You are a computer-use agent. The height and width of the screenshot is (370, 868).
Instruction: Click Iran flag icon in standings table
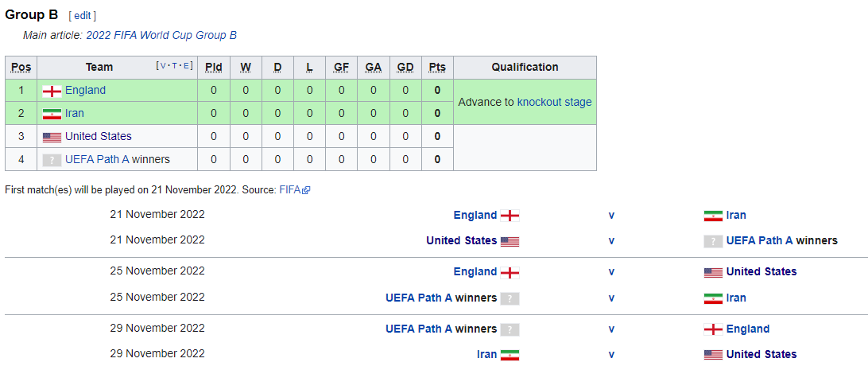(52, 114)
